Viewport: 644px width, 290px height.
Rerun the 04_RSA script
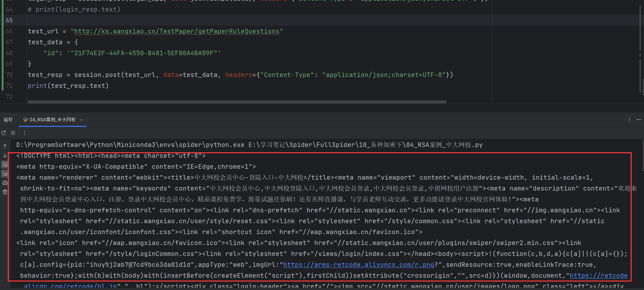point(4,133)
